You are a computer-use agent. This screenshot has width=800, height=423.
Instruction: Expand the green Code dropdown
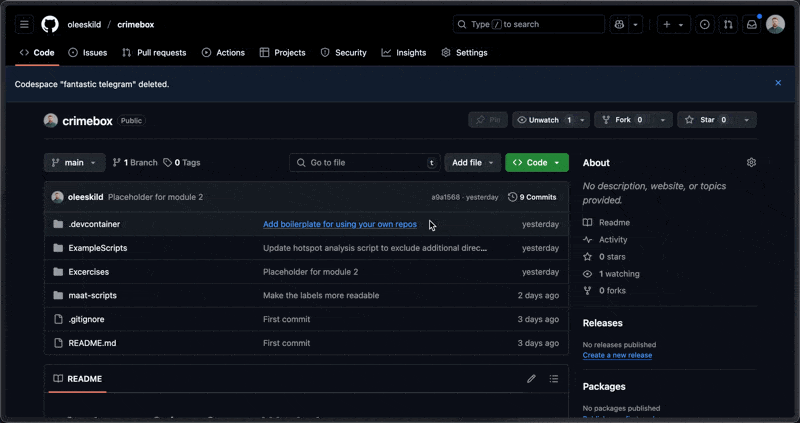(537, 162)
